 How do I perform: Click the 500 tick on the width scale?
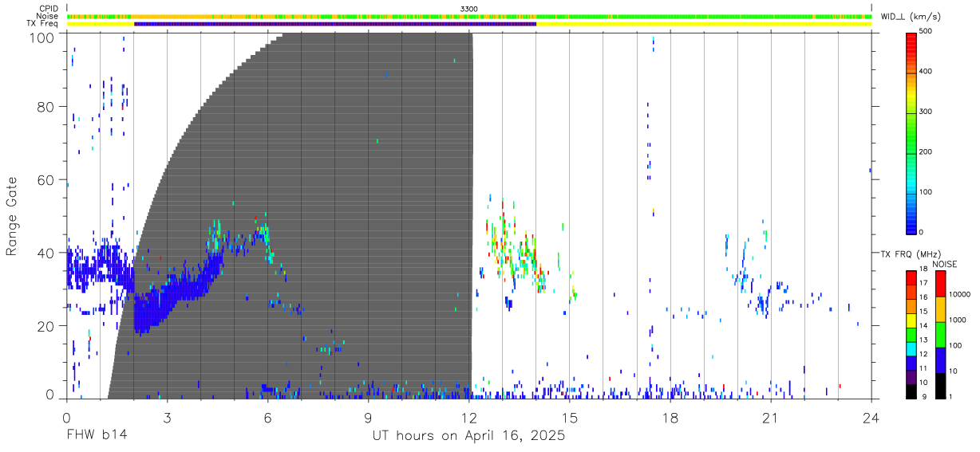click(927, 31)
